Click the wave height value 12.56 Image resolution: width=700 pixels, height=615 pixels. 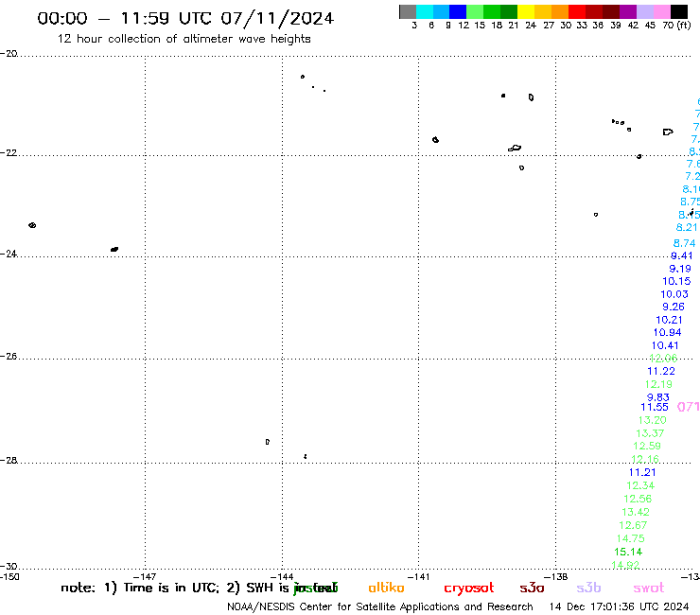pos(638,499)
